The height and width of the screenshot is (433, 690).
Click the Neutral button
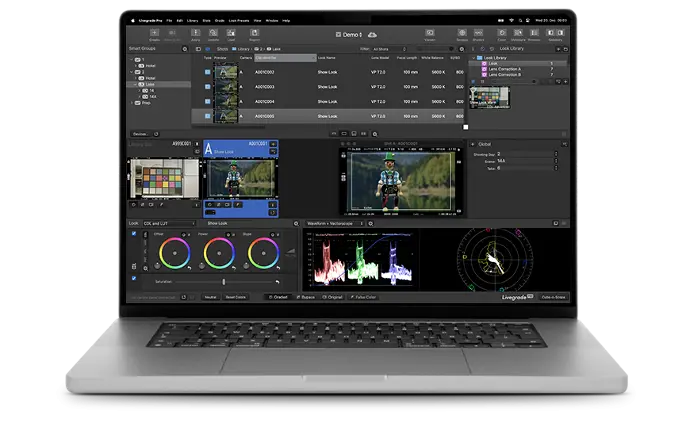coord(210,297)
